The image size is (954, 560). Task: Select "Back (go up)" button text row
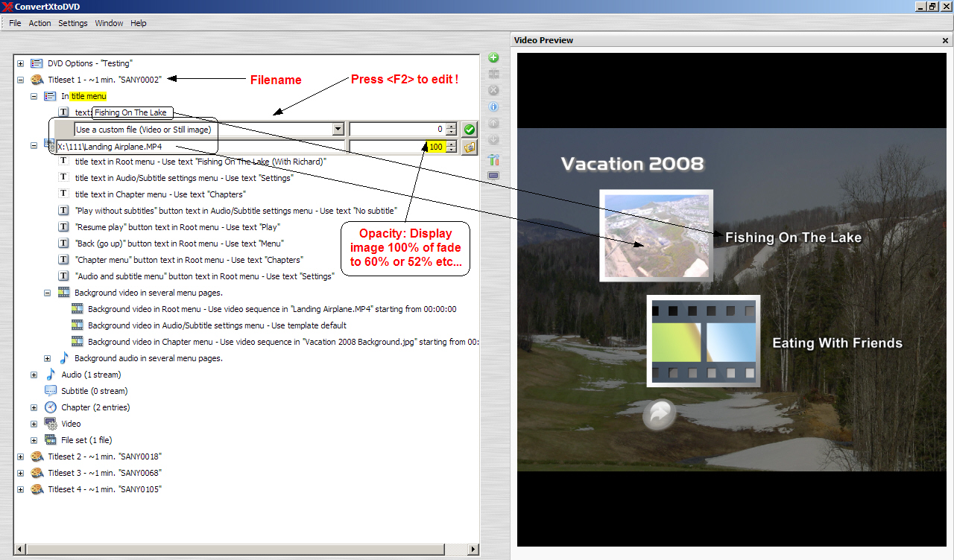(x=180, y=244)
